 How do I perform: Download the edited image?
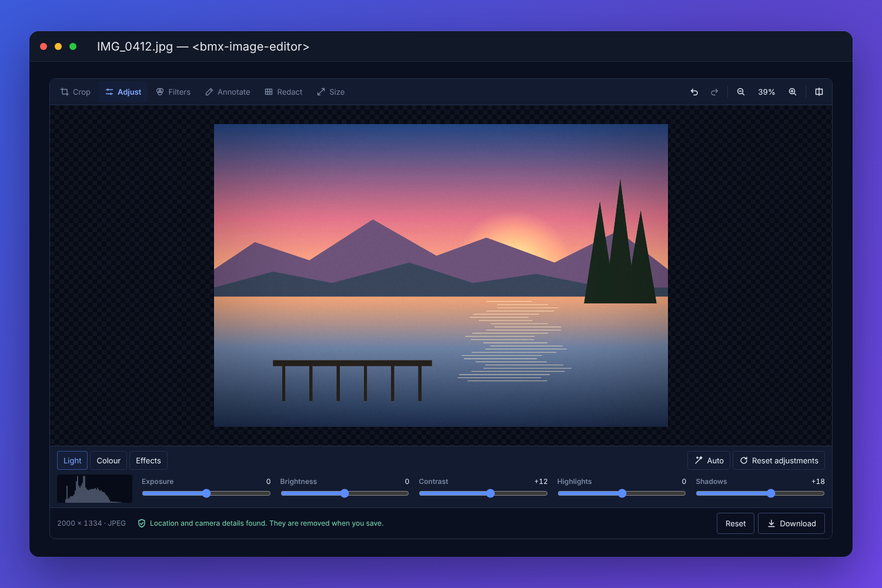coord(791,523)
